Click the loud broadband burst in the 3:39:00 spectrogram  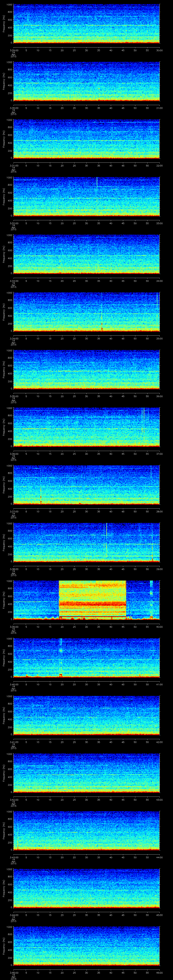tap(92, 600)
